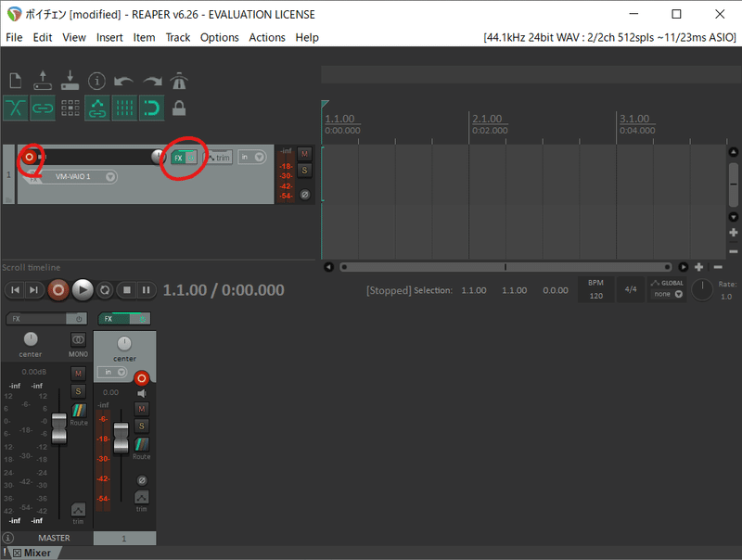Start recording with transport record button
Screen dimensions: 742x560
(x=58, y=290)
